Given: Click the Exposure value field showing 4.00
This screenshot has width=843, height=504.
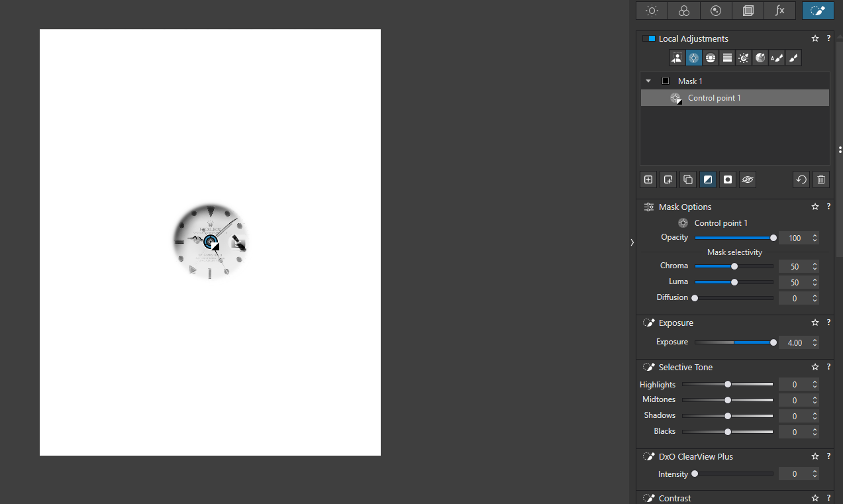Looking at the screenshot, I should pos(794,343).
